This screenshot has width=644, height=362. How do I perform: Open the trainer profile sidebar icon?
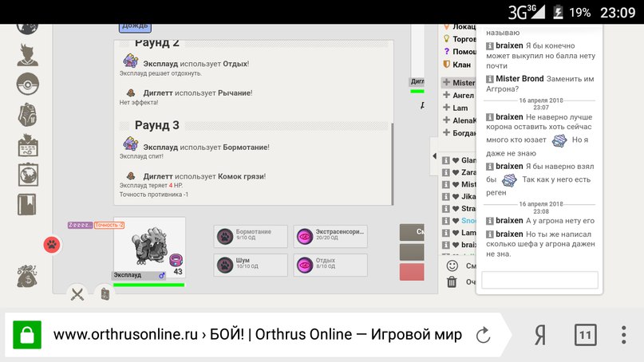pyautogui.click(x=27, y=55)
